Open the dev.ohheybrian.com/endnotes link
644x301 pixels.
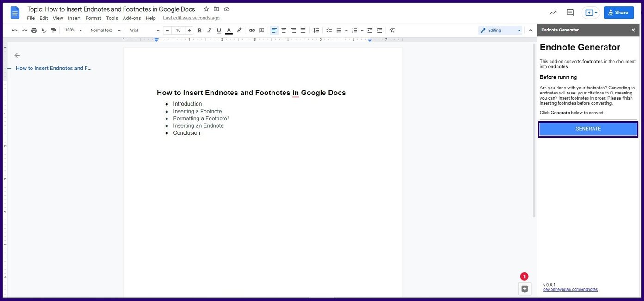[570, 289]
